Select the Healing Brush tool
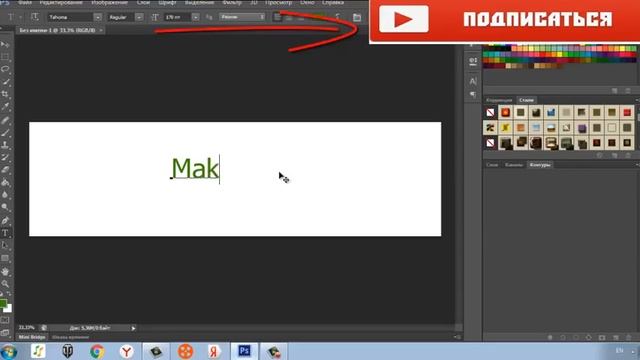 tap(5, 120)
